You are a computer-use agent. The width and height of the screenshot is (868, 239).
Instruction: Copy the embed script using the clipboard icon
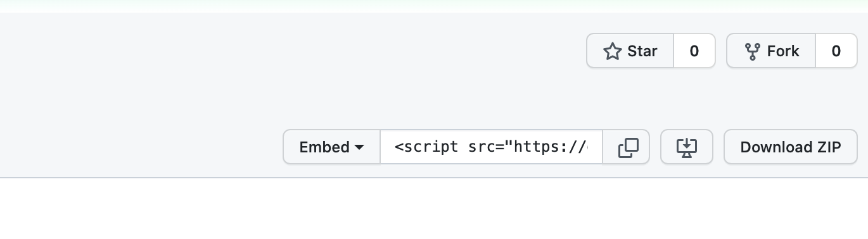click(626, 147)
